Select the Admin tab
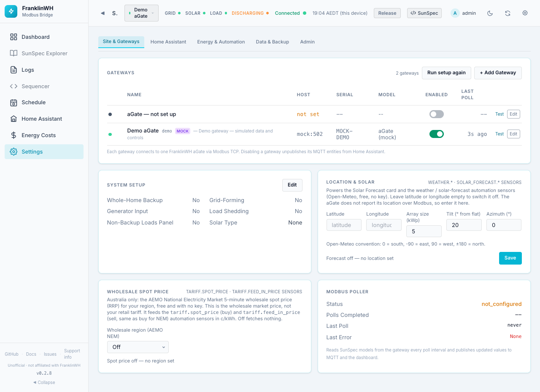The width and height of the screenshot is (540, 392). tap(308, 42)
